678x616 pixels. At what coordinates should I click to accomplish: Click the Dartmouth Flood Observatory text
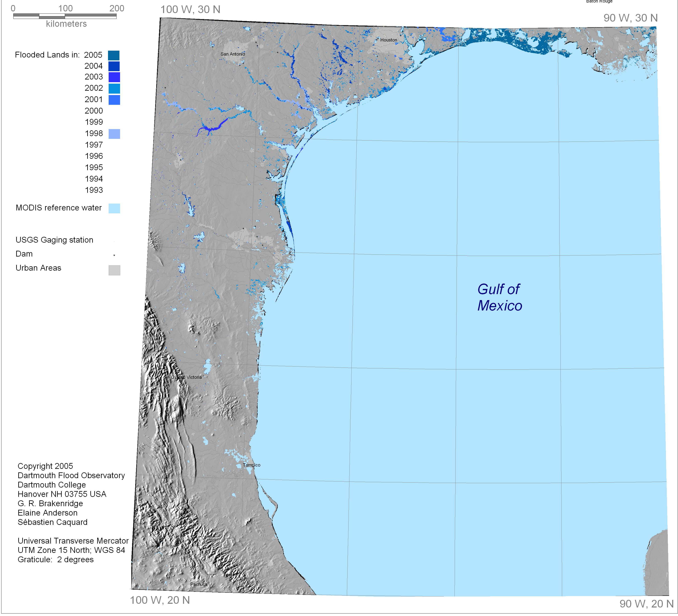71,475
